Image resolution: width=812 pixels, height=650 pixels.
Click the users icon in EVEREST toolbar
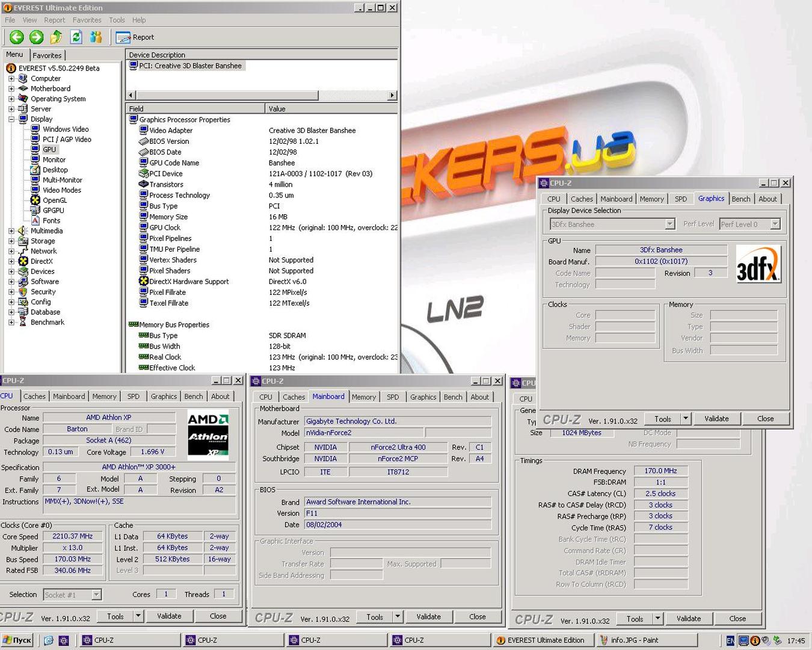tap(96, 37)
